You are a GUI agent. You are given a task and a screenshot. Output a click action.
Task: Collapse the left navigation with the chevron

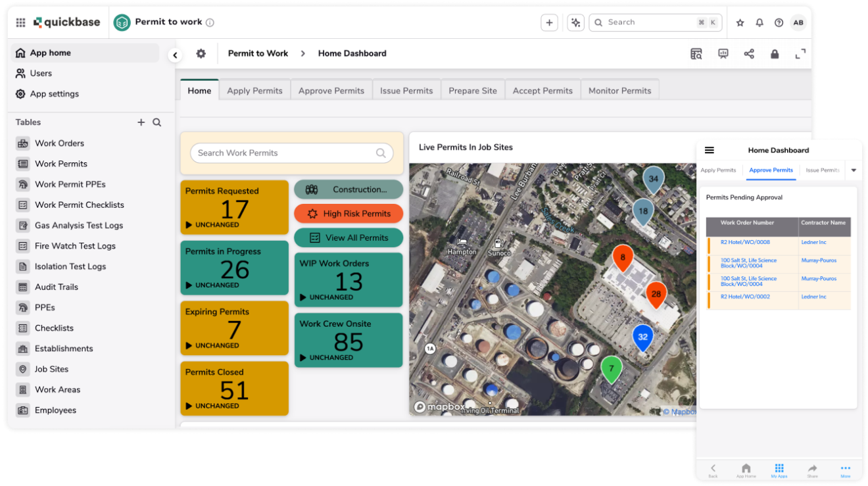tap(175, 55)
